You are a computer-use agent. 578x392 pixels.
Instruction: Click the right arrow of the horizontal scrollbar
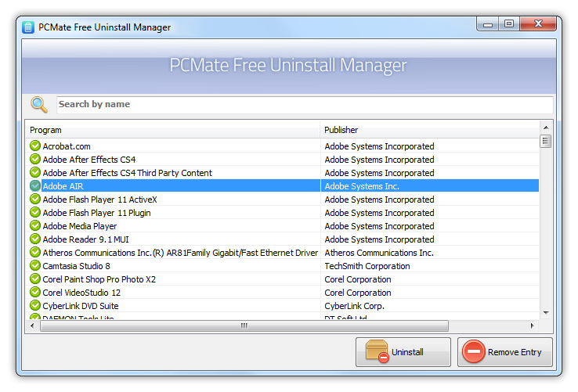pos(532,325)
